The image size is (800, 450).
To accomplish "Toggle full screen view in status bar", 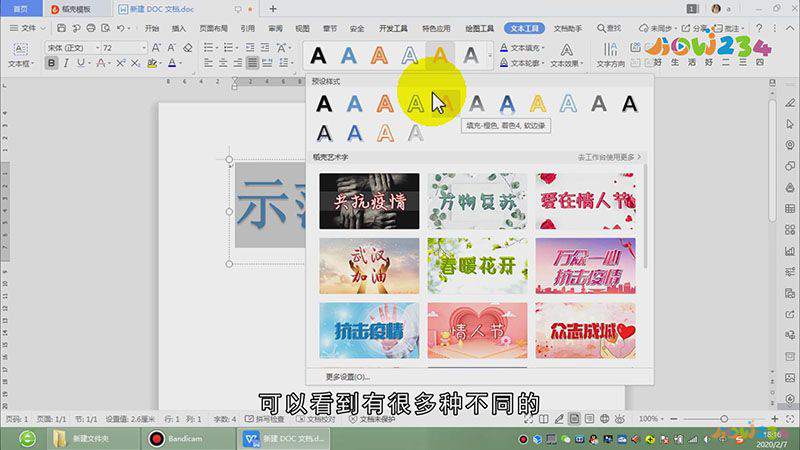I will click(x=529, y=419).
